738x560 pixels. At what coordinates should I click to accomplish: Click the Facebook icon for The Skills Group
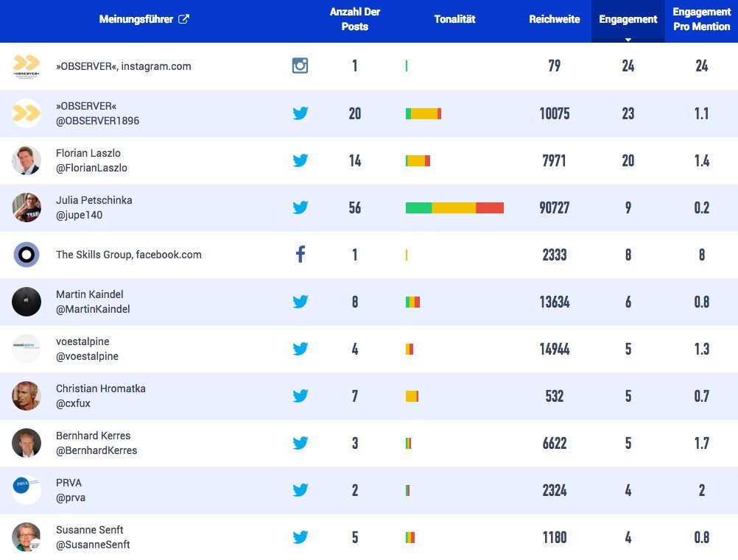pyautogui.click(x=301, y=255)
